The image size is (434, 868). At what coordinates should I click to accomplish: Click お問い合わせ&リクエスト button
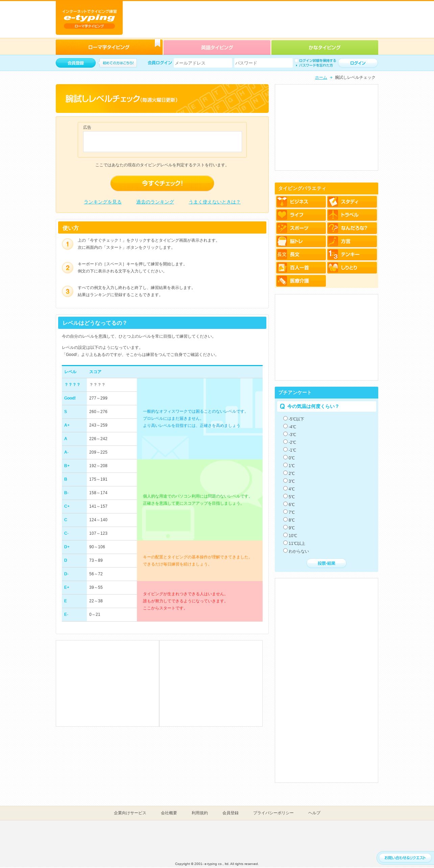click(405, 858)
